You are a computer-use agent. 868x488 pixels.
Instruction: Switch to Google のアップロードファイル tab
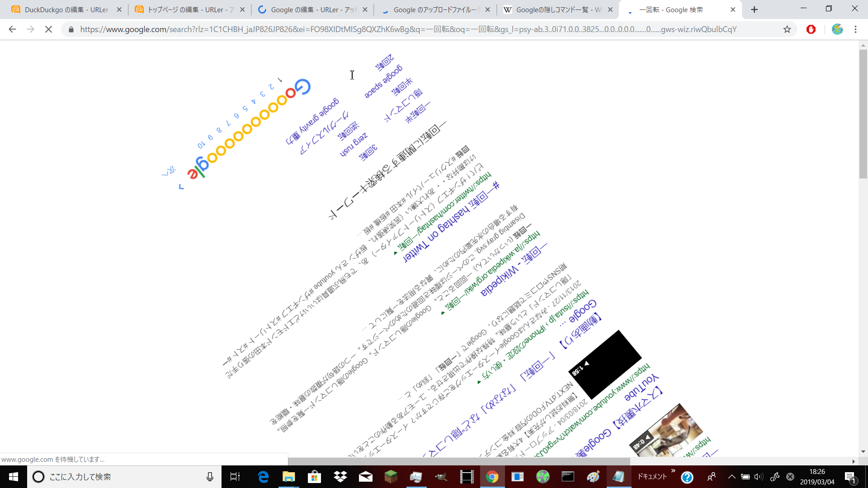[x=435, y=9]
